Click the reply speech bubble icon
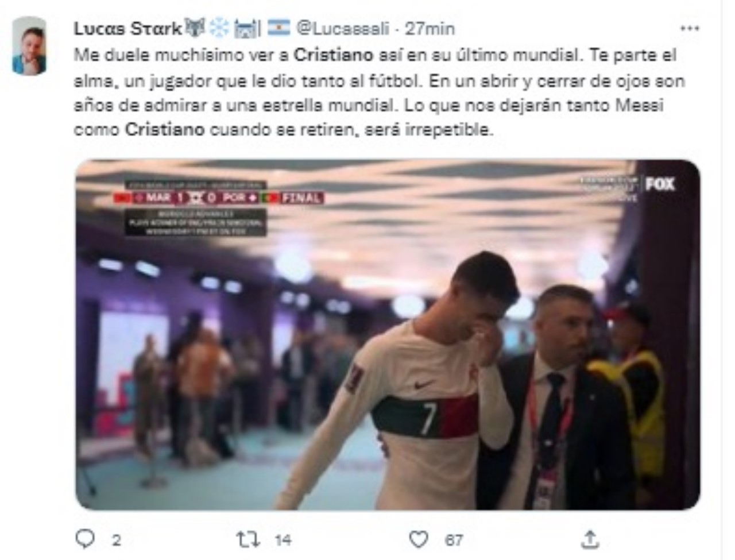 coord(85,539)
